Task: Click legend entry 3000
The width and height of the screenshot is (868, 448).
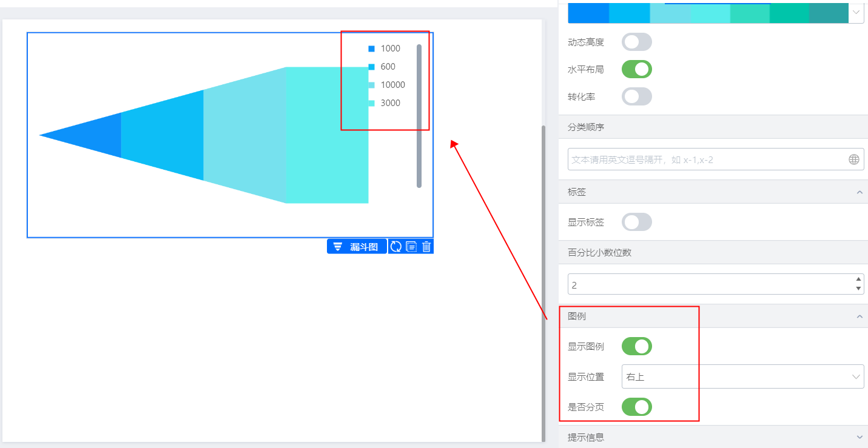Action: click(x=384, y=103)
